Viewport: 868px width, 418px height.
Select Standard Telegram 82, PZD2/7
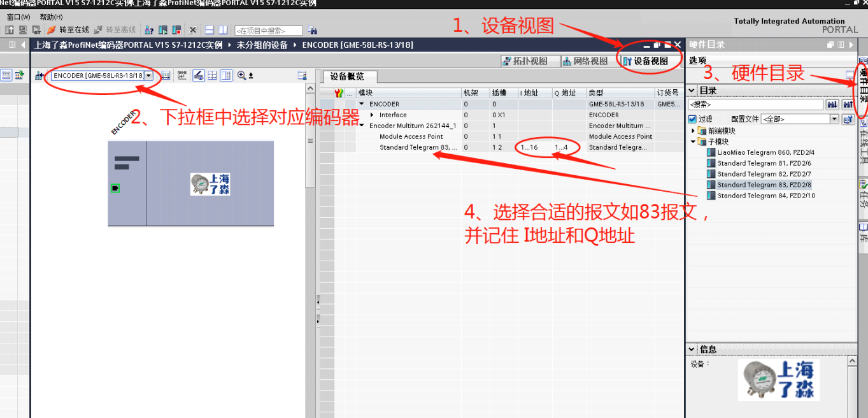pos(764,174)
